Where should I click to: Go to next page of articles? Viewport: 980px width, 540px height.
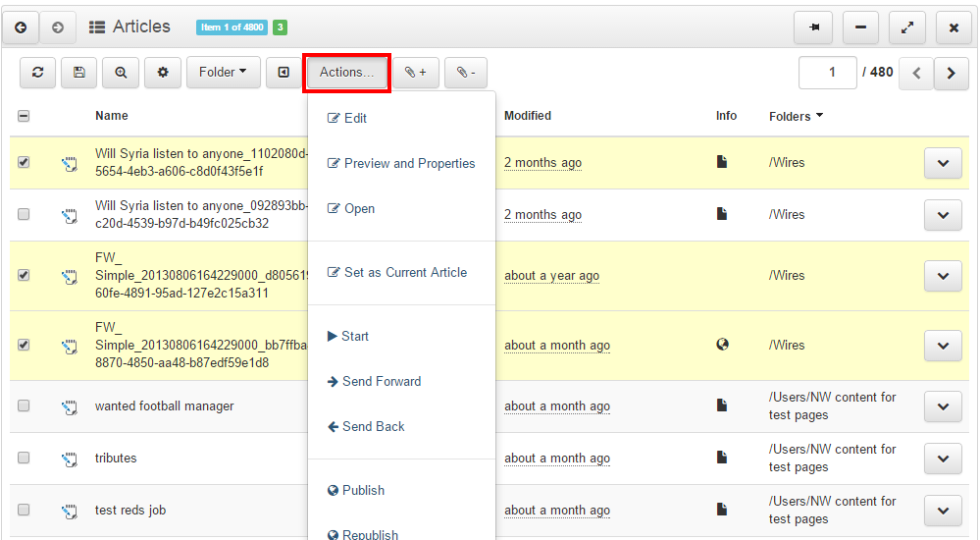952,74
